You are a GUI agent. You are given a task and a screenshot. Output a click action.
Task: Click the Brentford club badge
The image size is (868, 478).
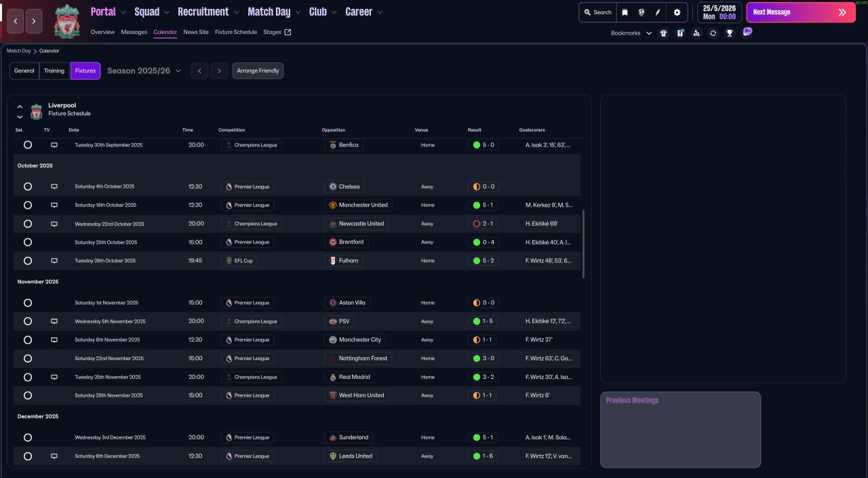pyautogui.click(x=332, y=242)
